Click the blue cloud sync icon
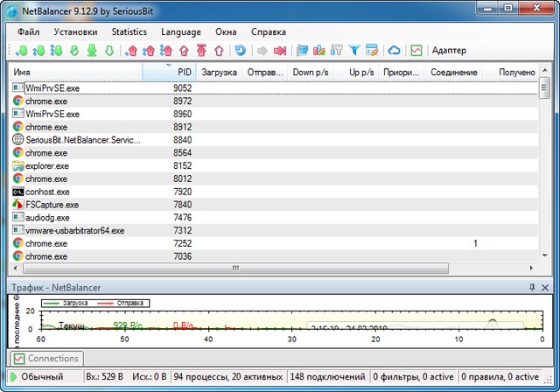 (394, 50)
